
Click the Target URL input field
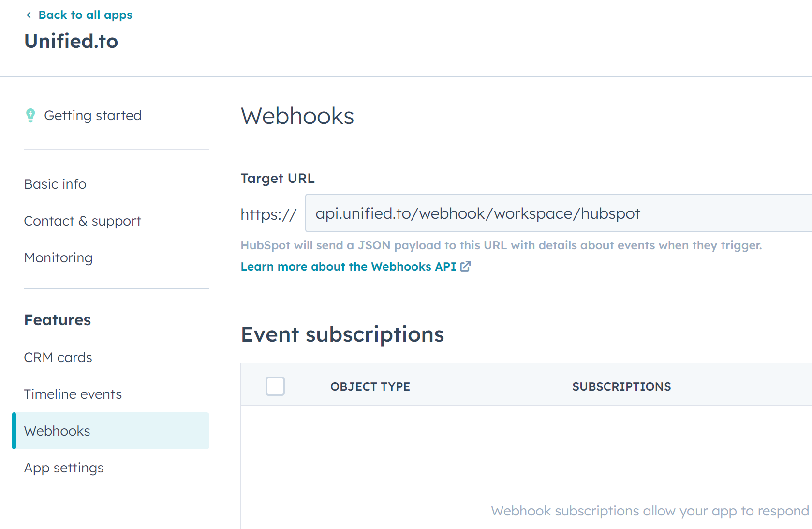(x=556, y=213)
